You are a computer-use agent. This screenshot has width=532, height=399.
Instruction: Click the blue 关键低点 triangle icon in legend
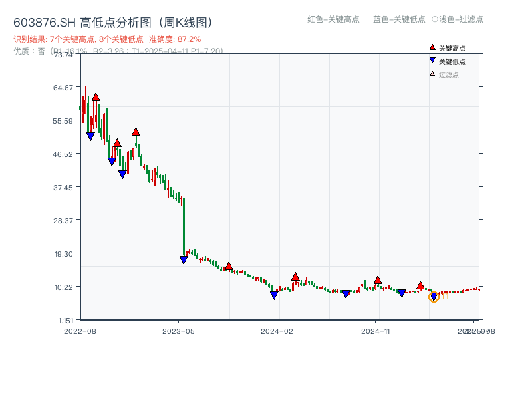(x=432, y=61)
